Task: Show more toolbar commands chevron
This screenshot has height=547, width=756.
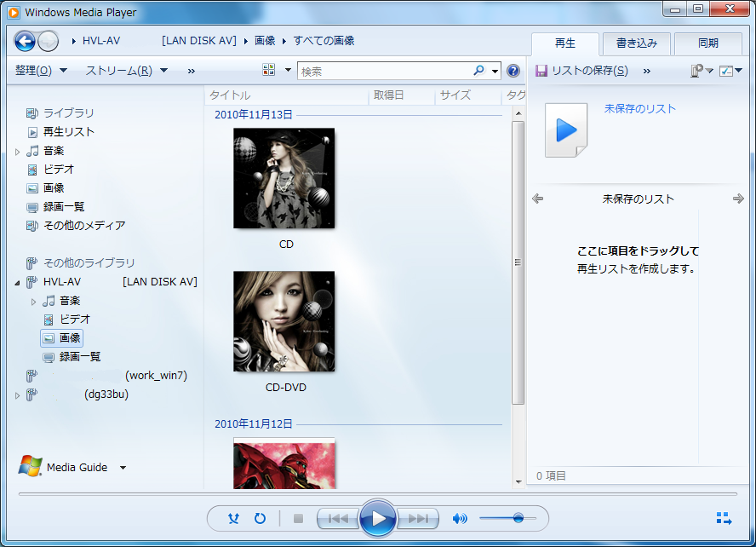Action: (x=192, y=72)
